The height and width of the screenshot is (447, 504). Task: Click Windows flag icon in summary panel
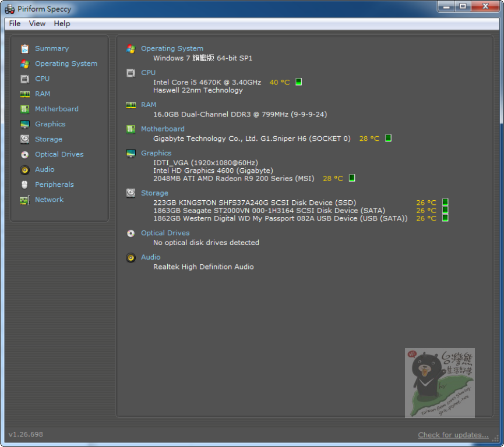(x=131, y=49)
